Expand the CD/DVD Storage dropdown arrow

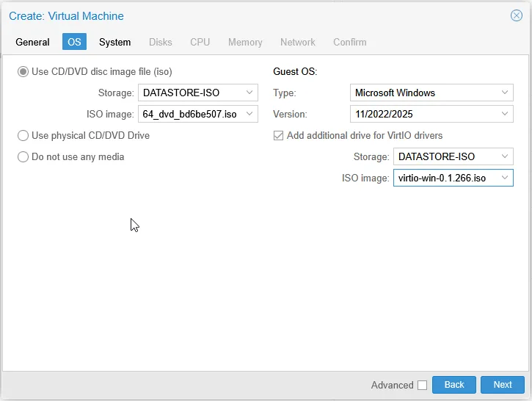[249, 93]
